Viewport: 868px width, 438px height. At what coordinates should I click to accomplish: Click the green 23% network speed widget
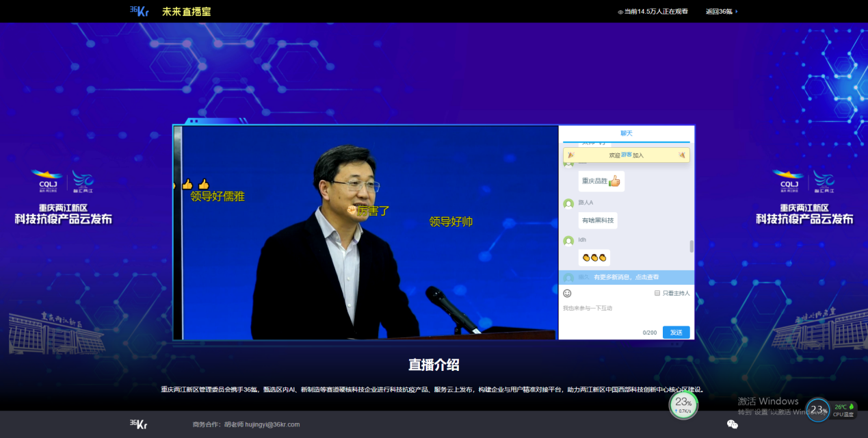tap(683, 405)
